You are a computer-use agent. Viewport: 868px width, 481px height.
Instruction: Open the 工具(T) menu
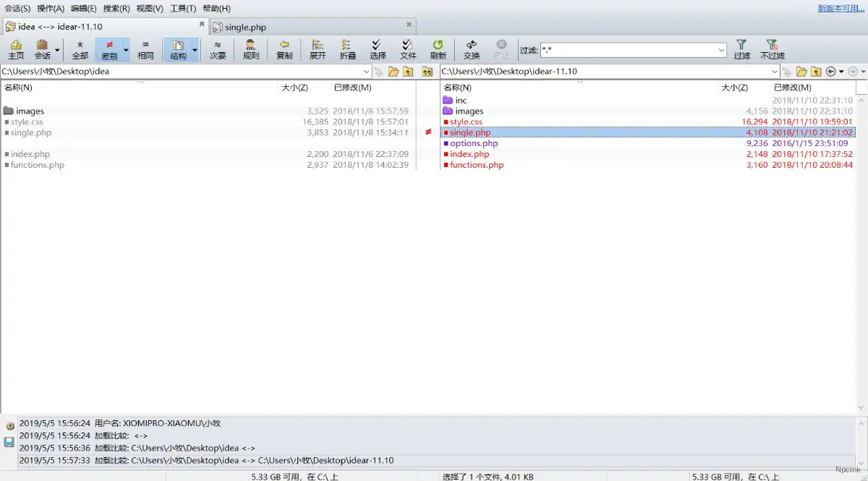[183, 9]
